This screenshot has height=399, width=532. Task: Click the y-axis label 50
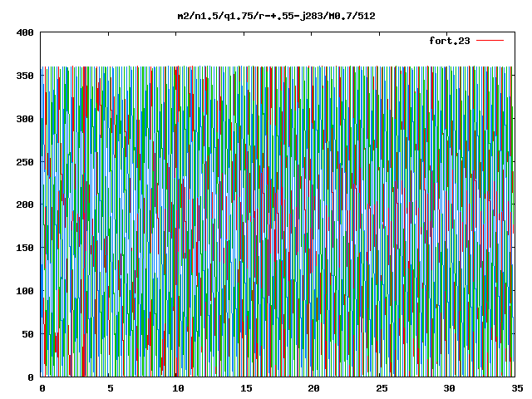(27, 334)
